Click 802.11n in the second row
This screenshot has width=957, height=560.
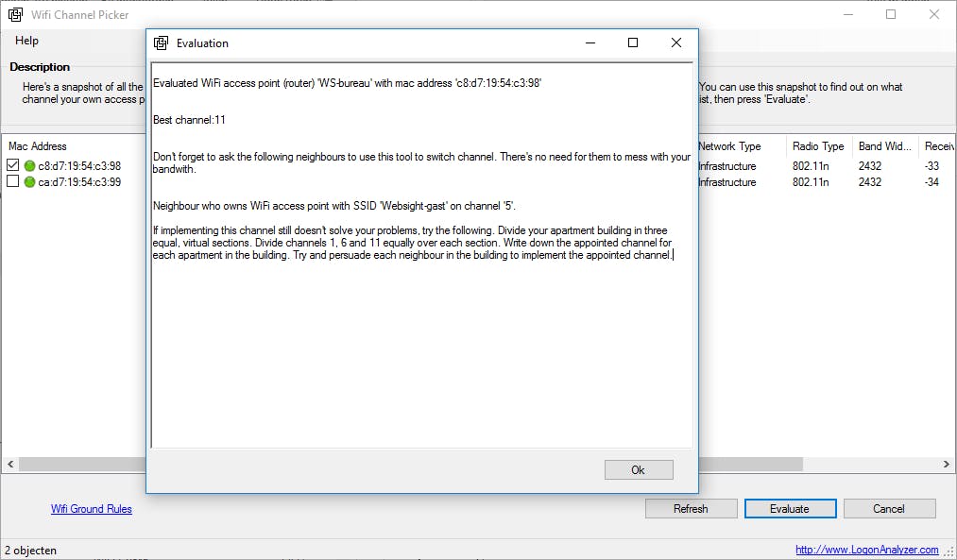click(x=811, y=181)
